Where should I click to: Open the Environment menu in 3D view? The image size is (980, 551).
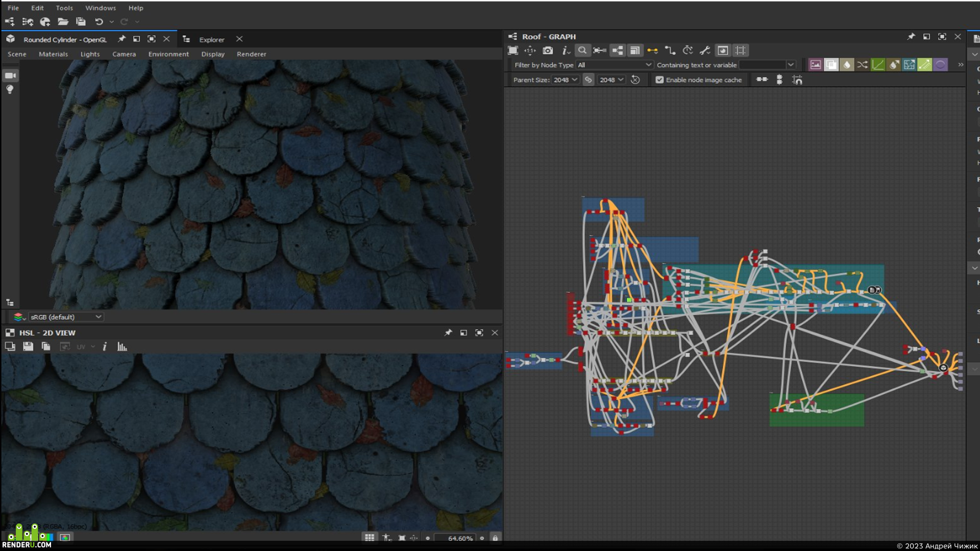pyautogui.click(x=168, y=54)
